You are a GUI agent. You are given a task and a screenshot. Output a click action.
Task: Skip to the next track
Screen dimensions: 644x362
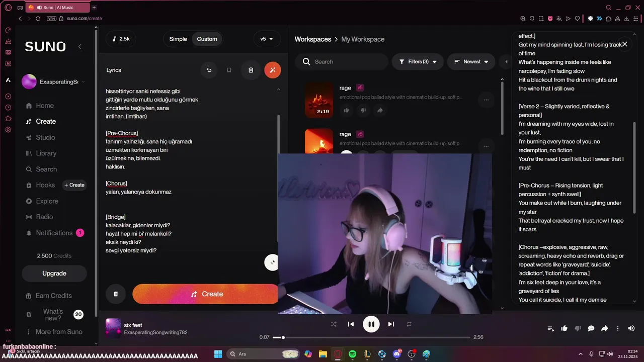(x=391, y=324)
